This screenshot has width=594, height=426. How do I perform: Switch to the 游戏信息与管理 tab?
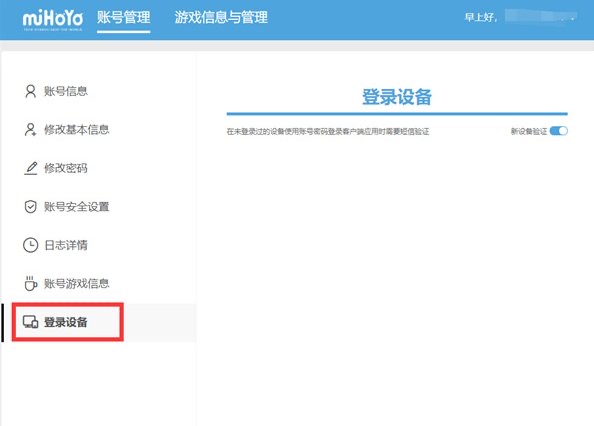coord(221,17)
